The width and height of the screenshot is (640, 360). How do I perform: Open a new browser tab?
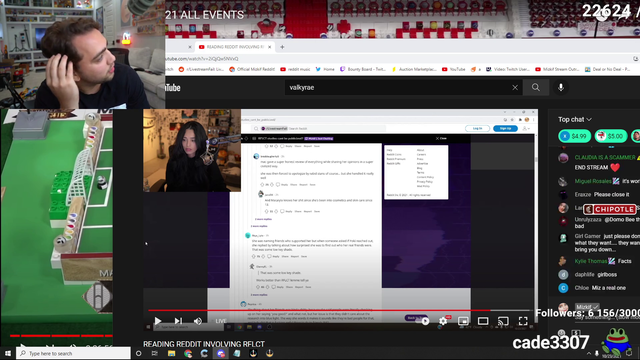click(x=282, y=47)
